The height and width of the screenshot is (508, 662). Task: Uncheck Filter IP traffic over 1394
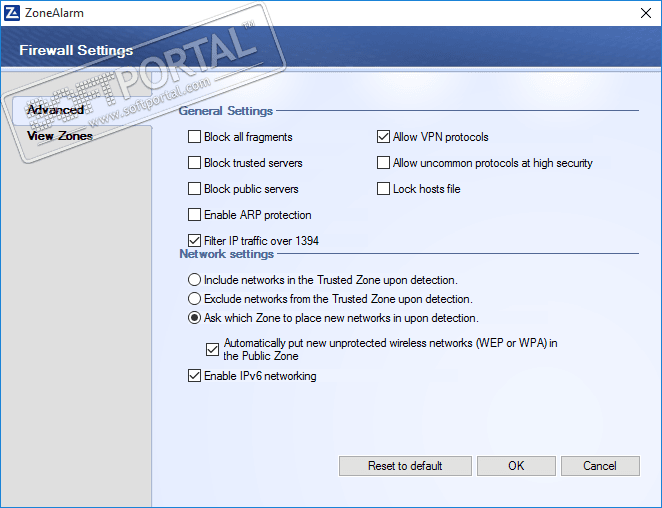click(195, 241)
